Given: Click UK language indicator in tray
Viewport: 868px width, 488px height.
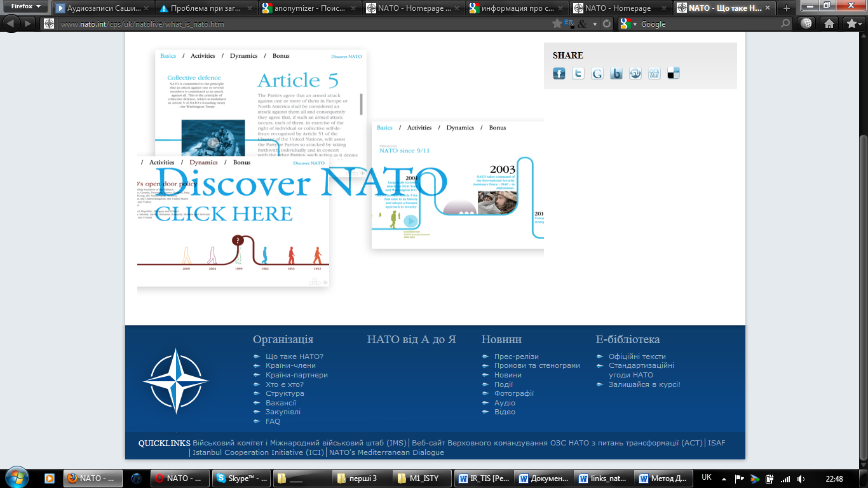Looking at the screenshot, I should (707, 478).
